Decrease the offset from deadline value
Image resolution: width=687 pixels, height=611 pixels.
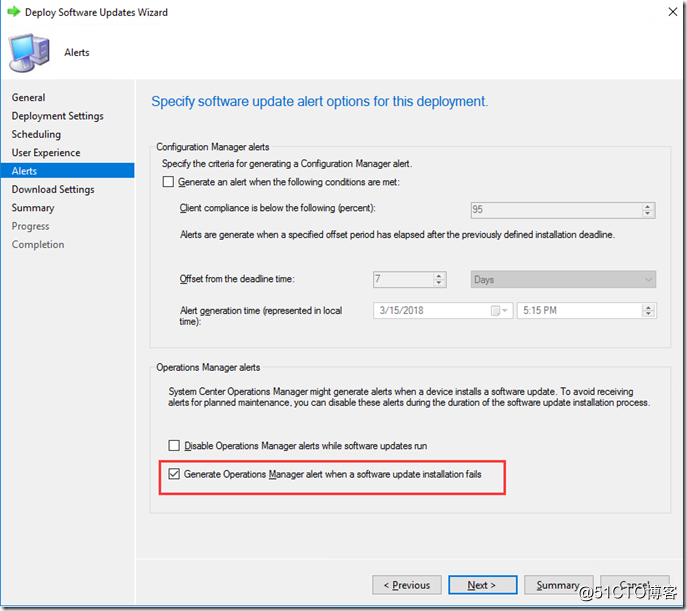tap(439, 283)
